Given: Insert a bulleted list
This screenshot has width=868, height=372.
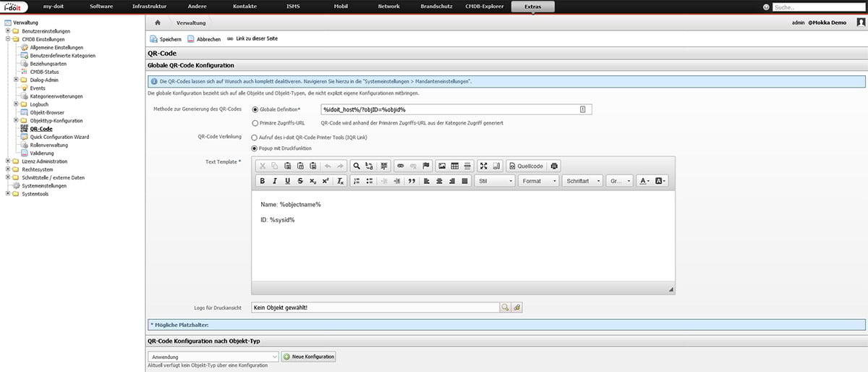Looking at the screenshot, I should 370,181.
